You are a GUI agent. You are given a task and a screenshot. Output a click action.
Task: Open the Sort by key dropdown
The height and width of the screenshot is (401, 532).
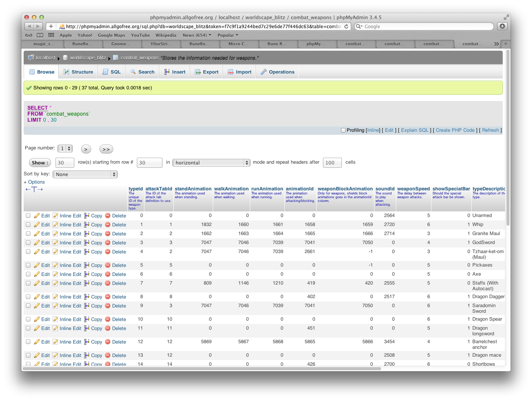click(x=85, y=174)
